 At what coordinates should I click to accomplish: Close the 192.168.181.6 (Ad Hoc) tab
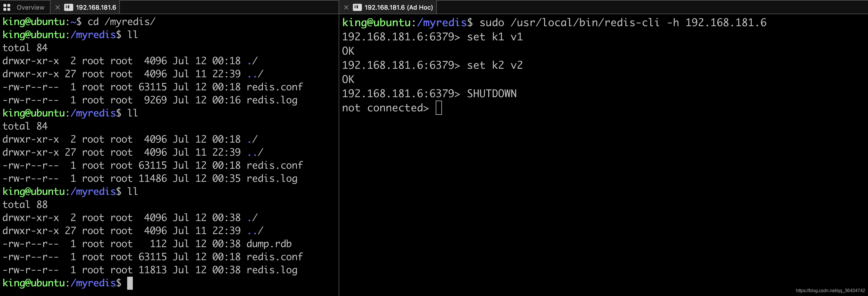point(346,7)
